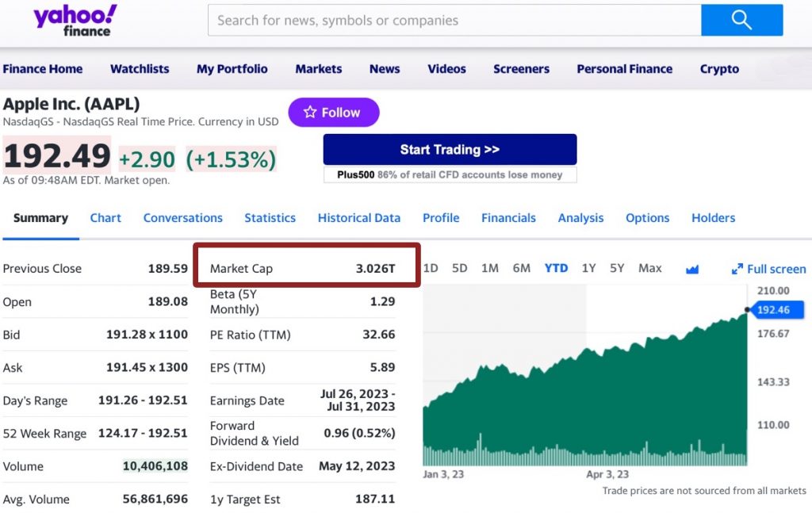Switch to the Chart tab
Viewport: 812px width, 513px height.
coord(105,218)
